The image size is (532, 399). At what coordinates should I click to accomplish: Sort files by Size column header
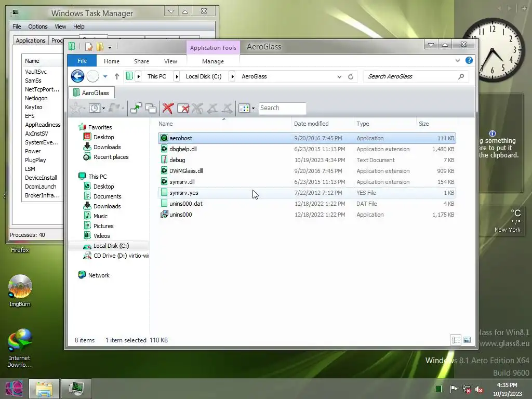437,124
